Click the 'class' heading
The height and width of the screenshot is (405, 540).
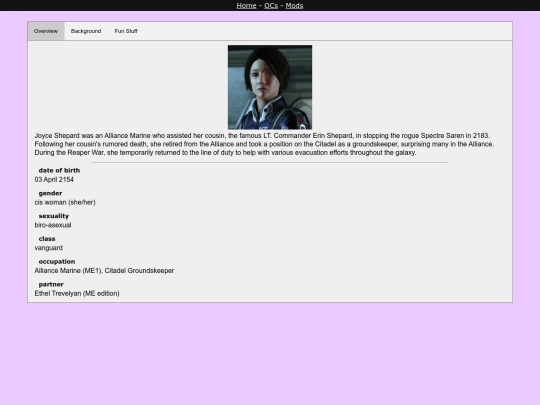coord(47,239)
